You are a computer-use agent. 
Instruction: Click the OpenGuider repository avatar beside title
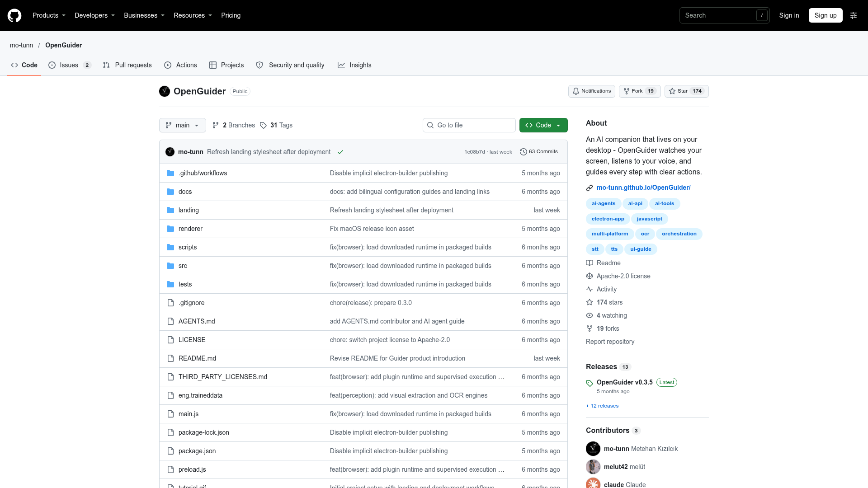(165, 91)
